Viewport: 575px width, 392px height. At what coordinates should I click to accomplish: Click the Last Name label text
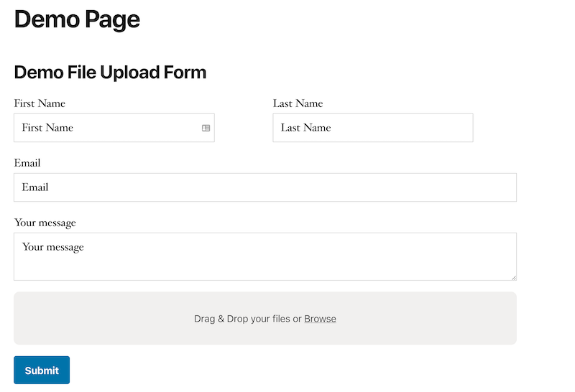(298, 103)
